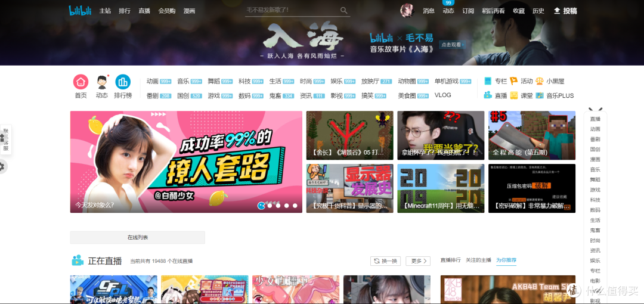The width and height of the screenshot is (644, 304).
Task: Open the 【密码破解】 video thumbnail
Action: (532, 188)
